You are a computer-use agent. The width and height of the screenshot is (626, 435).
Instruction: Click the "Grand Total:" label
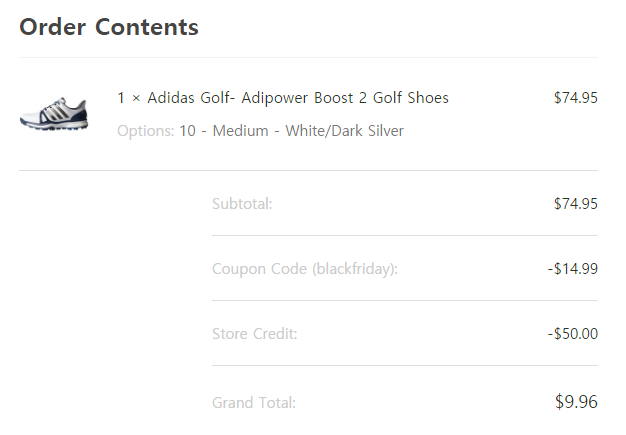click(254, 403)
